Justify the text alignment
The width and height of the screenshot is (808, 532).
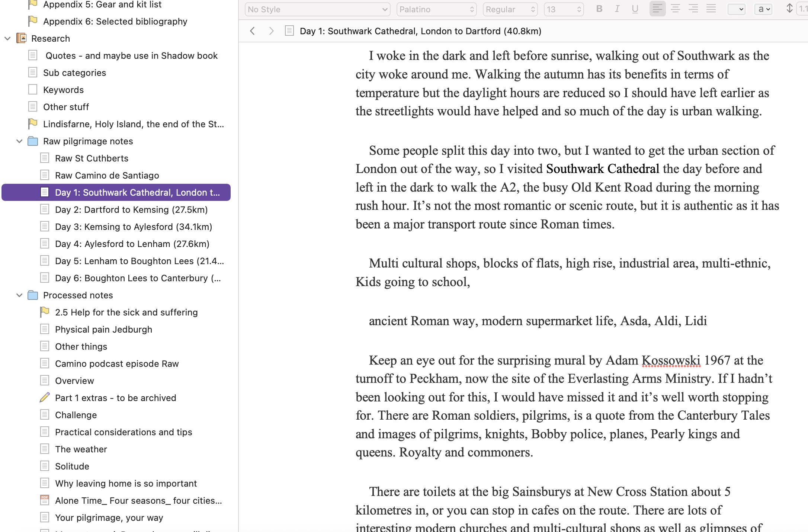pyautogui.click(x=711, y=9)
